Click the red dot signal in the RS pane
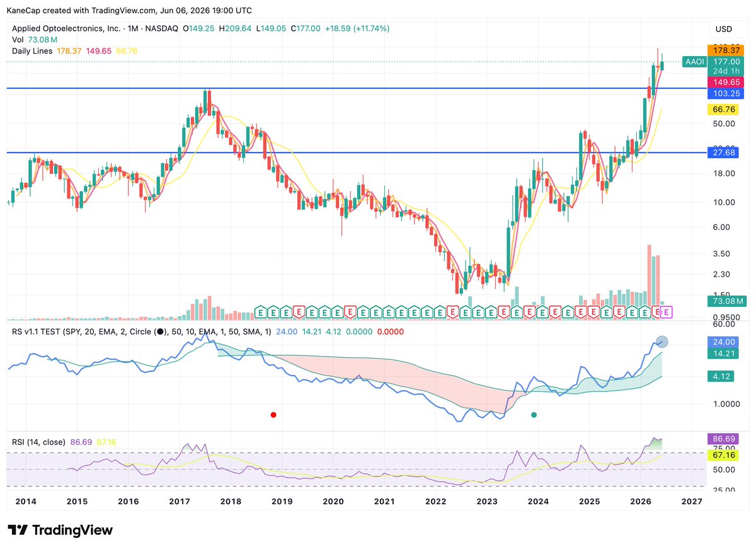 coord(273,415)
